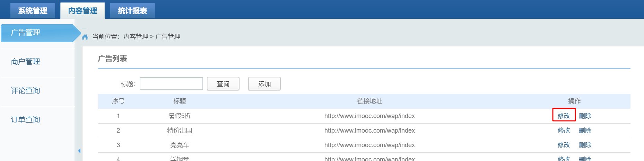Select the 亮亮车 title cell

pos(180,145)
